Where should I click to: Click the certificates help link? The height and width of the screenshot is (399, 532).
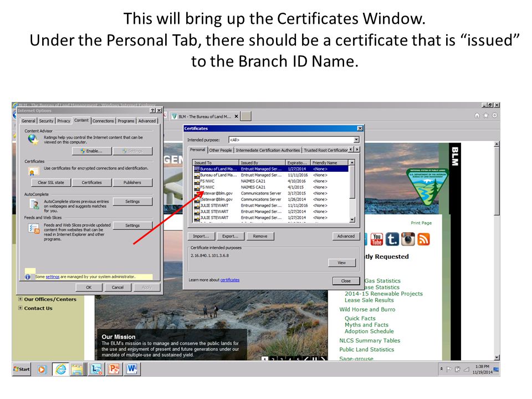tap(229, 280)
